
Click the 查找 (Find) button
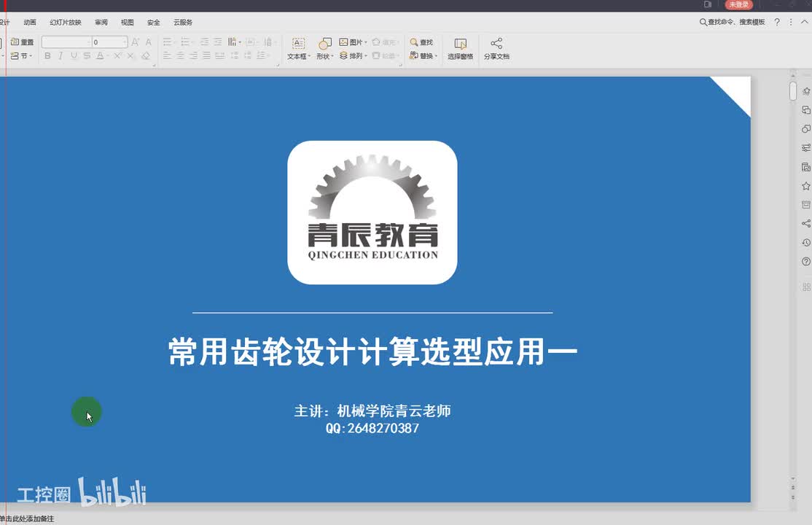[421, 42]
